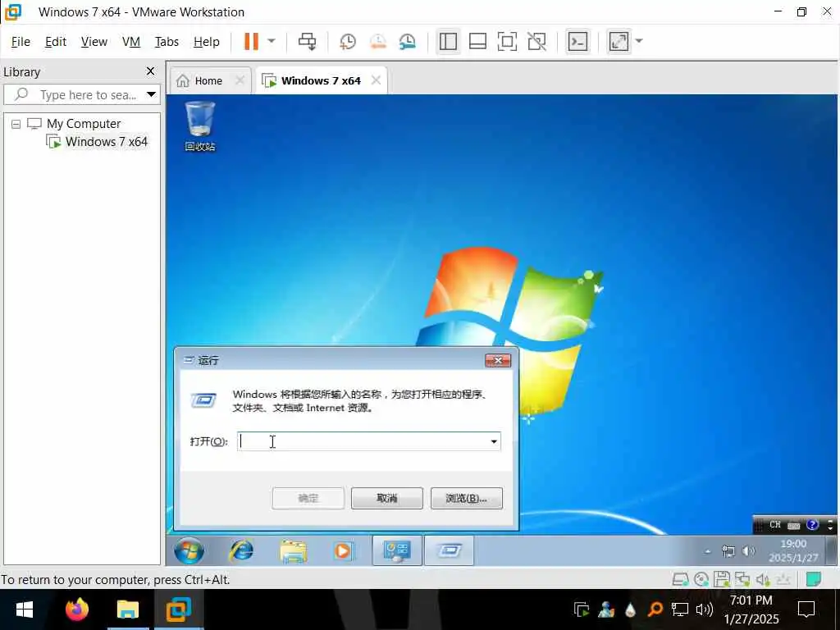Image resolution: width=840 pixels, height=630 pixels.
Task: Open File Explorer from host taskbar
Action: tap(127, 609)
